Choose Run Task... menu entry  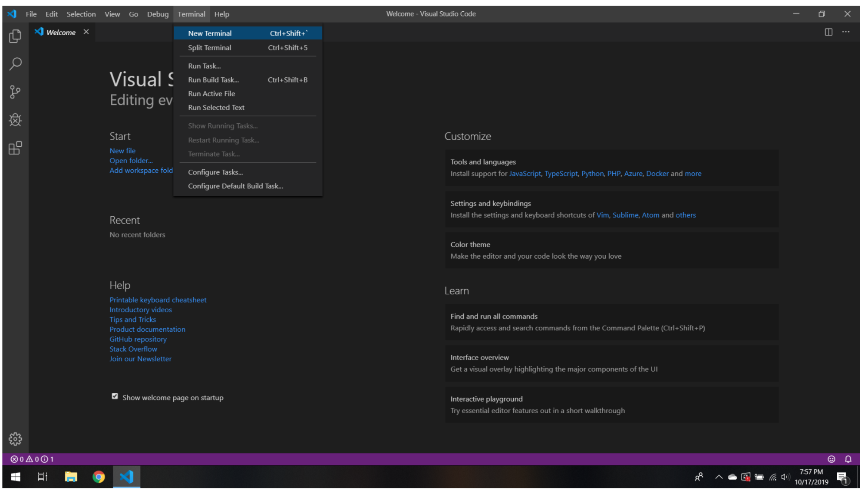click(248, 66)
